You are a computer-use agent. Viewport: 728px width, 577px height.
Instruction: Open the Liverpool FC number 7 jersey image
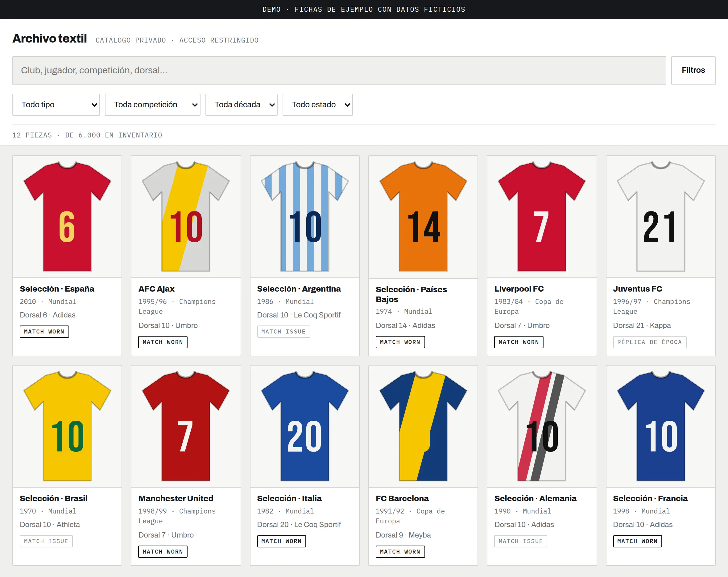tap(542, 217)
